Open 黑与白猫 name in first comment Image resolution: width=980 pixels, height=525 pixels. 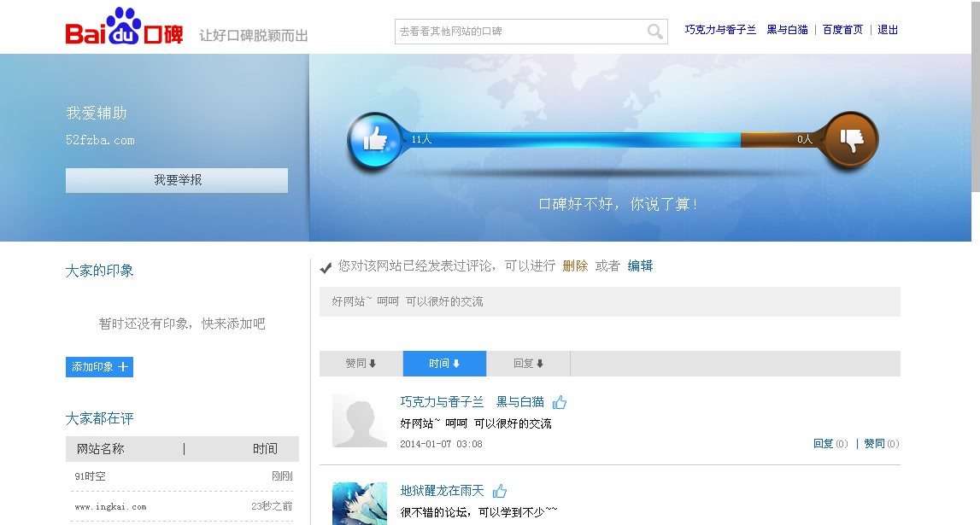coord(520,402)
